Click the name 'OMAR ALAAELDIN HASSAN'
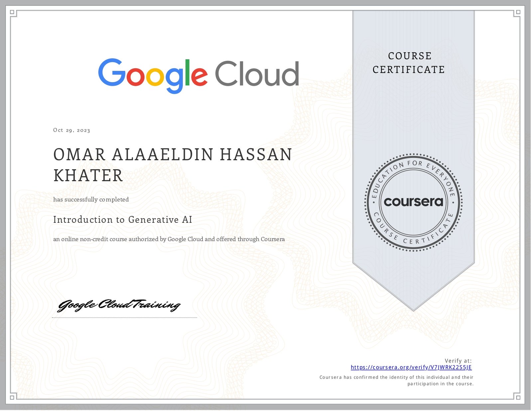532x411 pixels. click(x=173, y=155)
